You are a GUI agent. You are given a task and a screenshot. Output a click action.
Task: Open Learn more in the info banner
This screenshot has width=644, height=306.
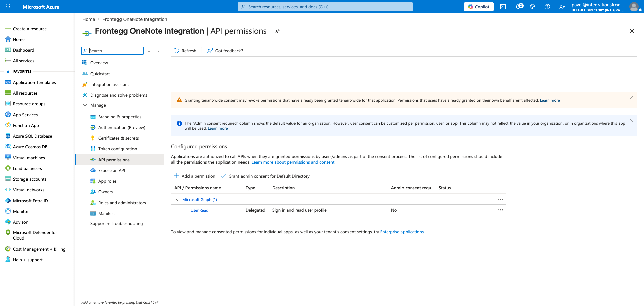(218, 128)
